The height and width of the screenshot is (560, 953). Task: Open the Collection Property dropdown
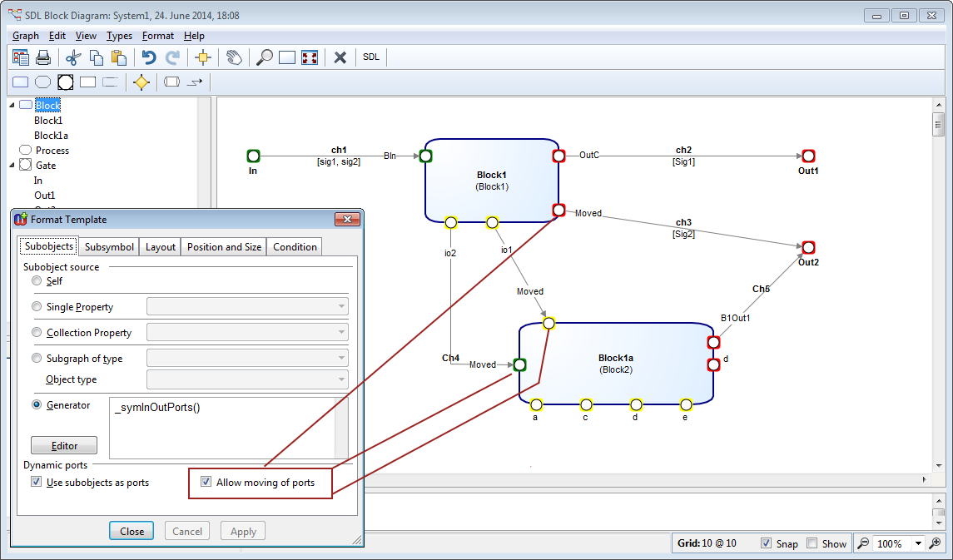341,332
